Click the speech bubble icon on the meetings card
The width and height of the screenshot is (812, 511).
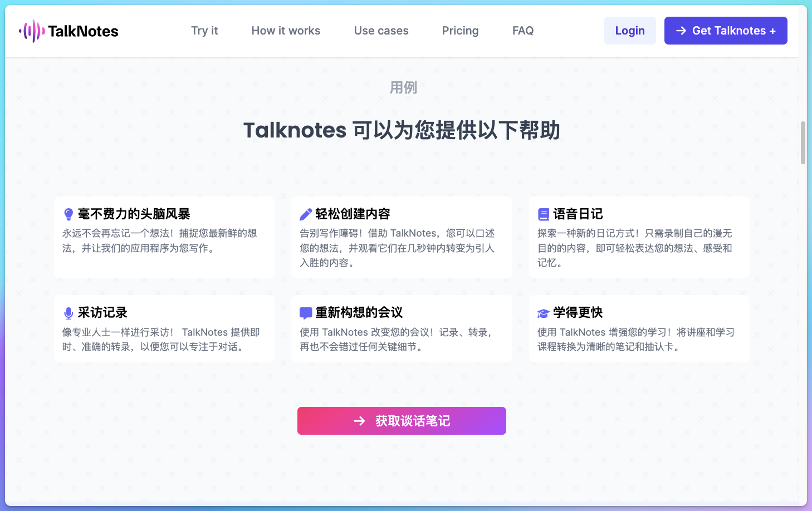[306, 312]
